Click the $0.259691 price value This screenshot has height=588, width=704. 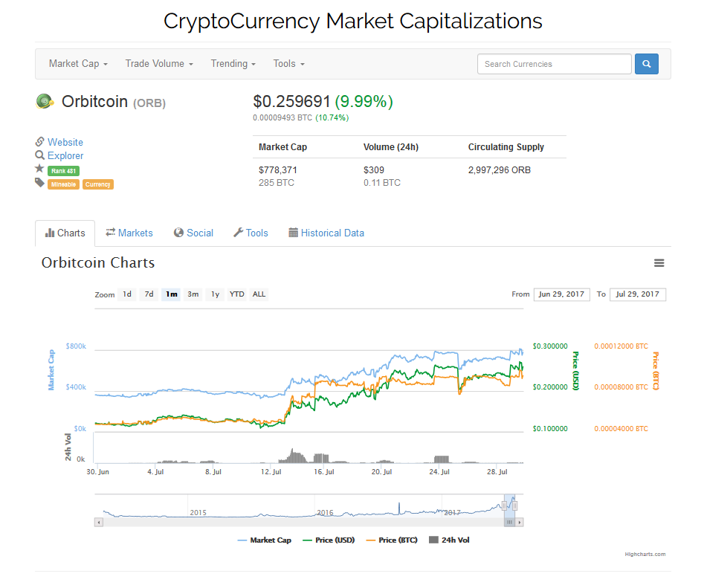pos(292,101)
